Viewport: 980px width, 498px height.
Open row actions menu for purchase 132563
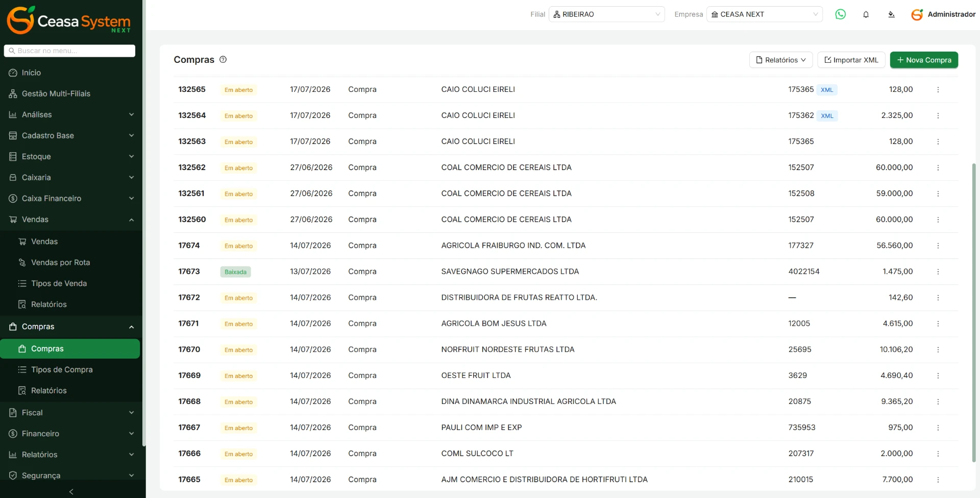coord(938,141)
